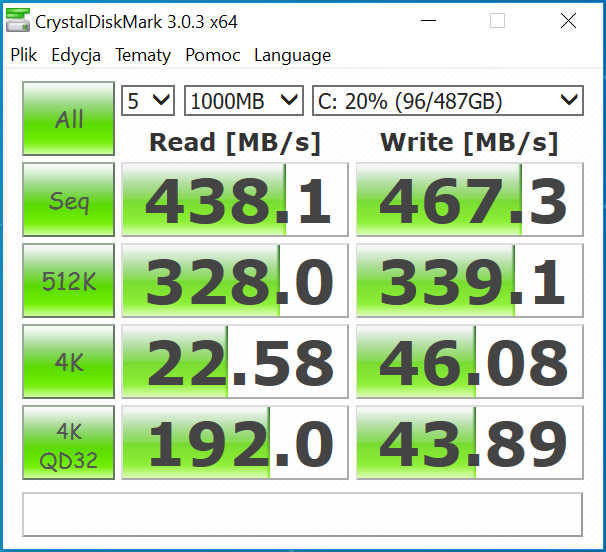The width and height of the screenshot is (606, 552).
Task: Click the Read [MB/s] column header
Action: point(235,143)
